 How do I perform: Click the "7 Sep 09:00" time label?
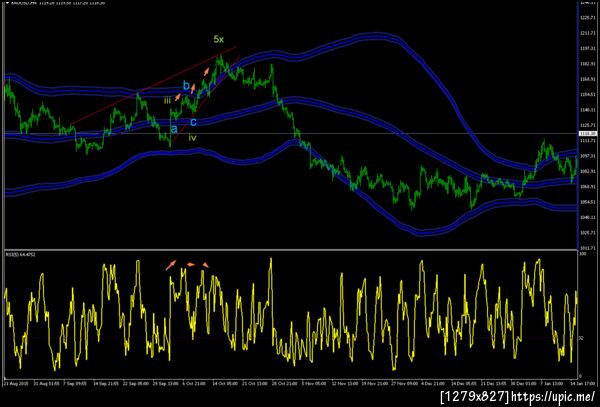[75, 383]
